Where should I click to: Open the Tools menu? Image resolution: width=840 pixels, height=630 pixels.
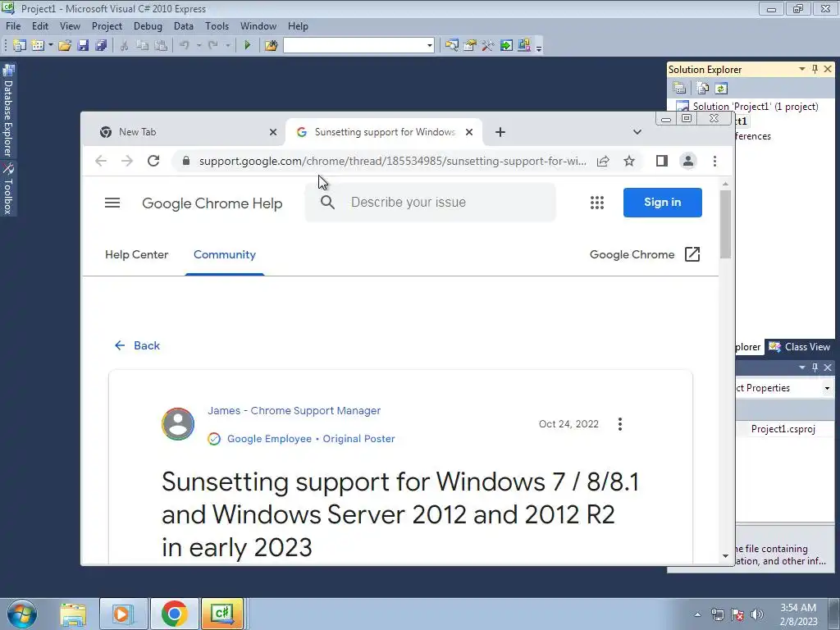pyautogui.click(x=217, y=26)
